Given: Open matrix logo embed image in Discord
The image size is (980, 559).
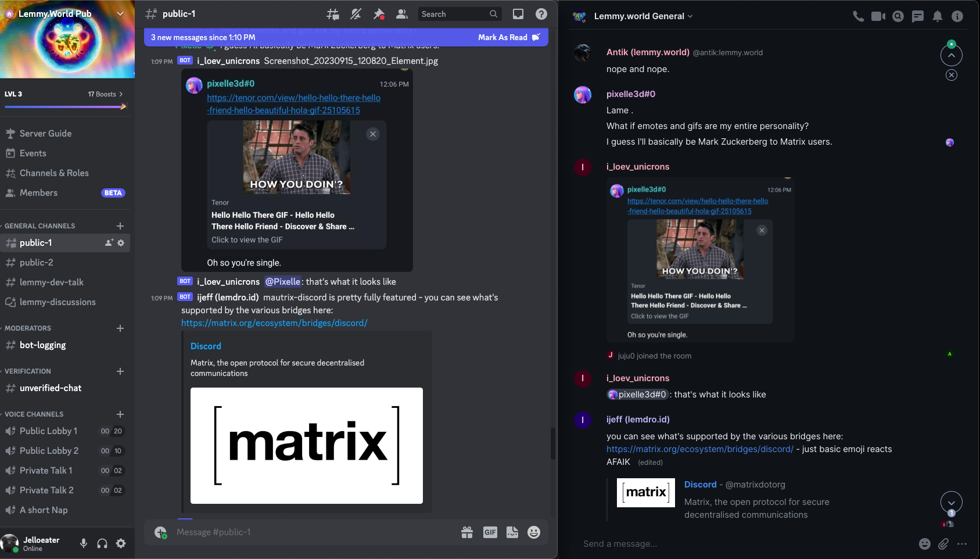Looking at the screenshot, I should [307, 446].
